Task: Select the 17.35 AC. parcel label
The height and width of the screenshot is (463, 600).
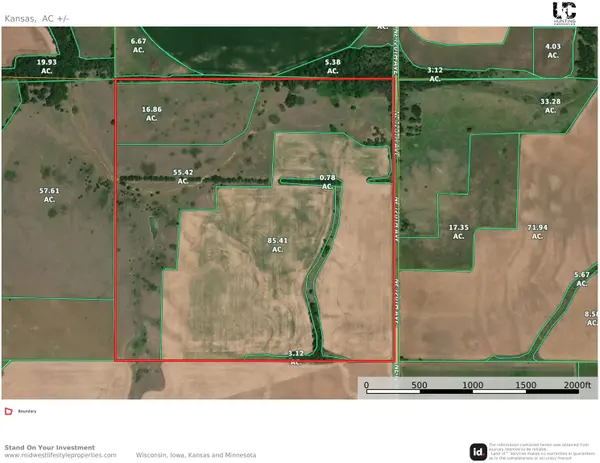Action: click(x=458, y=232)
